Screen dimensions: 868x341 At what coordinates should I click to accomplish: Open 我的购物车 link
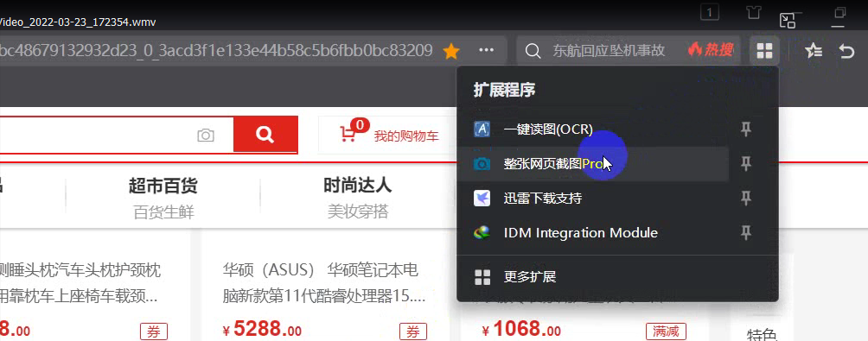[406, 136]
